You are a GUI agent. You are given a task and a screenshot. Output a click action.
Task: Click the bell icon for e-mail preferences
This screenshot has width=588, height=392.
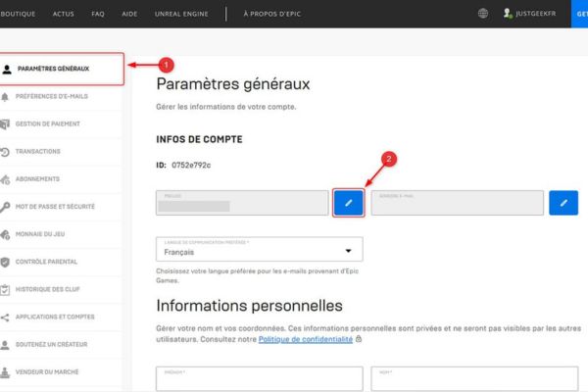5,97
